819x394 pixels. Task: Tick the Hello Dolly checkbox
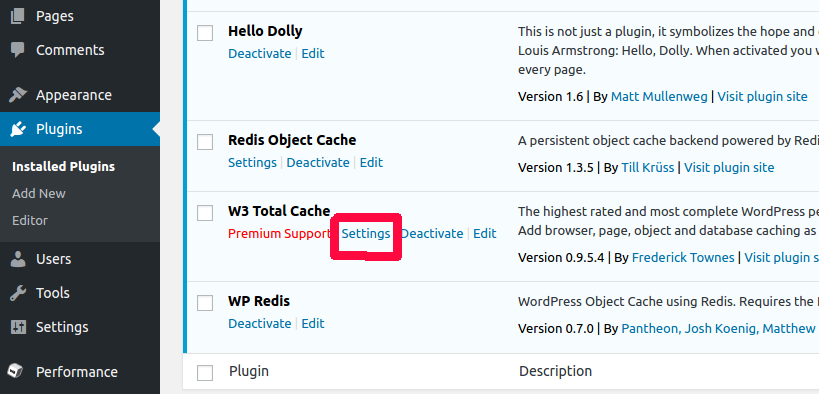tap(205, 32)
